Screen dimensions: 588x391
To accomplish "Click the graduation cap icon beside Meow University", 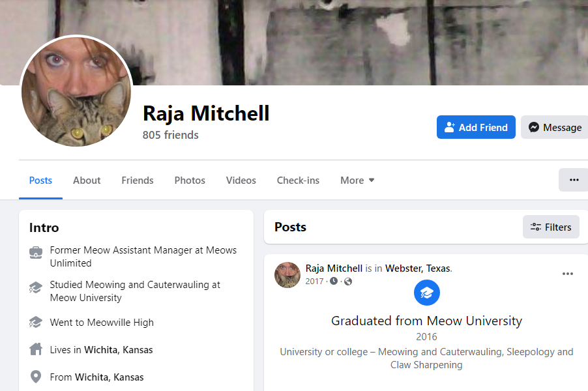I will pos(37,287).
